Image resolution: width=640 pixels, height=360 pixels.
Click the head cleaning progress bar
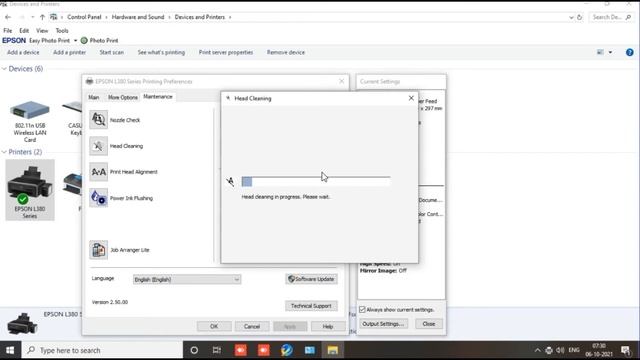[x=316, y=182]
